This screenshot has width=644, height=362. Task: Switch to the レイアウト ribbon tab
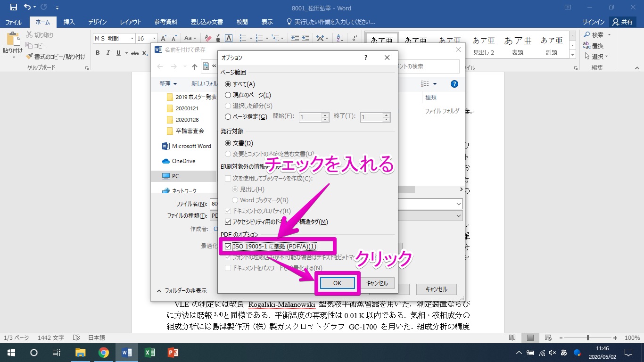131,22
